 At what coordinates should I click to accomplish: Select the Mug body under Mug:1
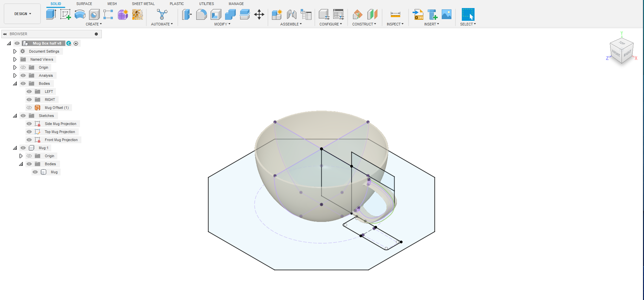[x=54, y=172]
